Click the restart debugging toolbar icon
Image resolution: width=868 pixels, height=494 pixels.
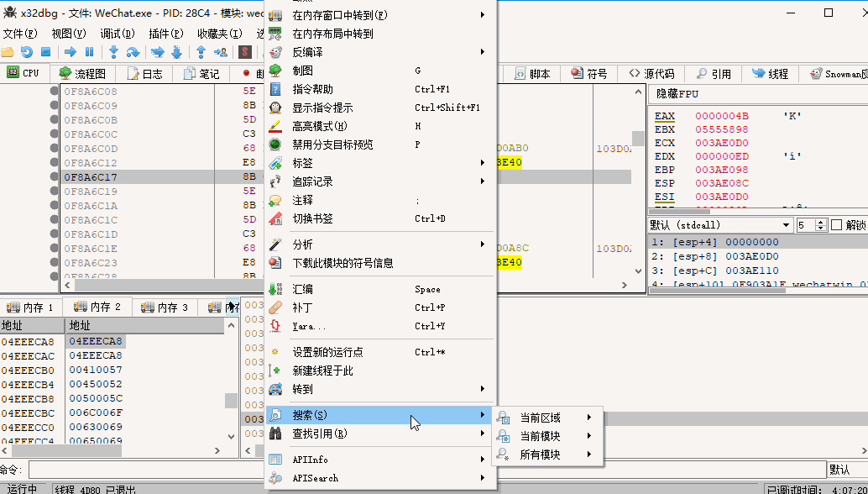point(26,52)
